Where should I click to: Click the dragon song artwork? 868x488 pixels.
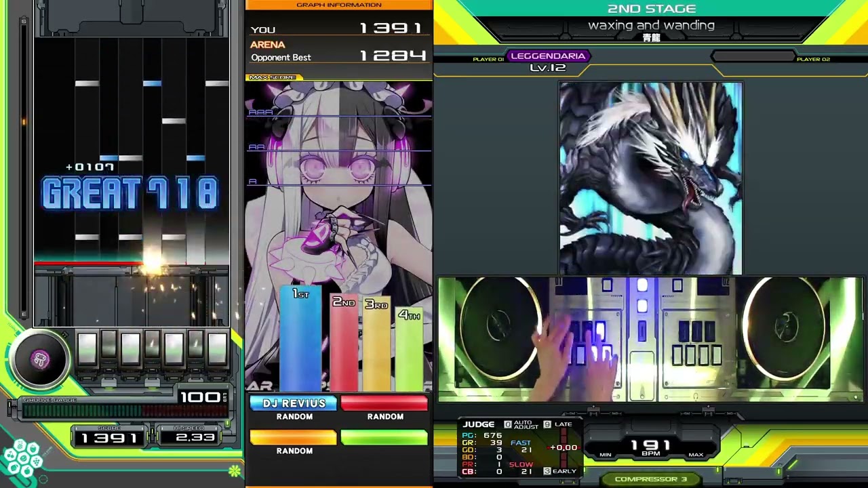point(650,178)
